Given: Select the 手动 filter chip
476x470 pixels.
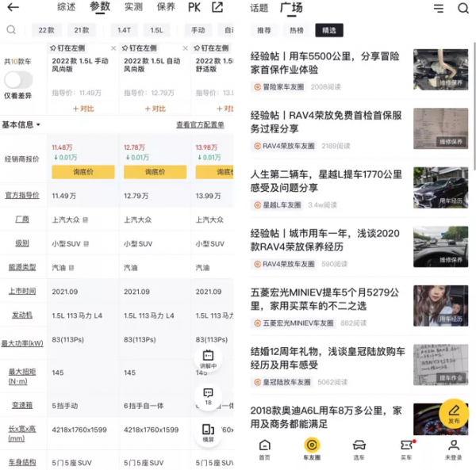Looking at the screenshot, I should (x=198, y=30).
